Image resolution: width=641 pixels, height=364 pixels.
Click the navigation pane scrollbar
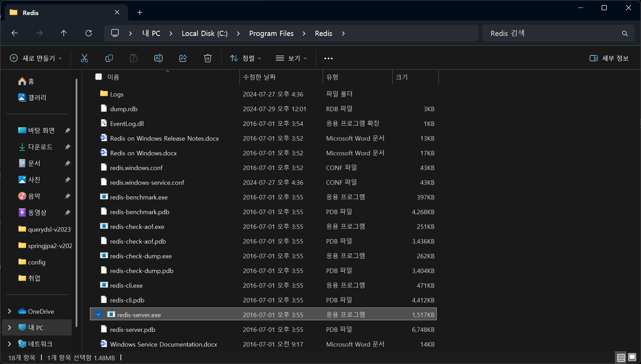pyautogui.click(x=76, y=203)
